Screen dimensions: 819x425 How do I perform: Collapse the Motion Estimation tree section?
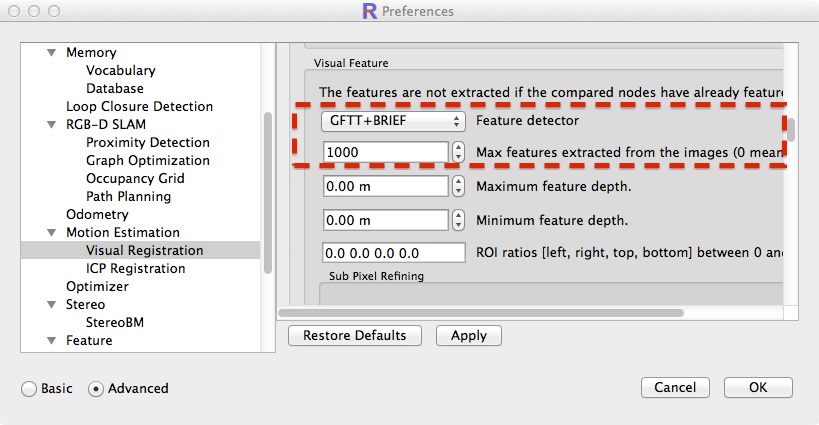[x=51, y=233]
